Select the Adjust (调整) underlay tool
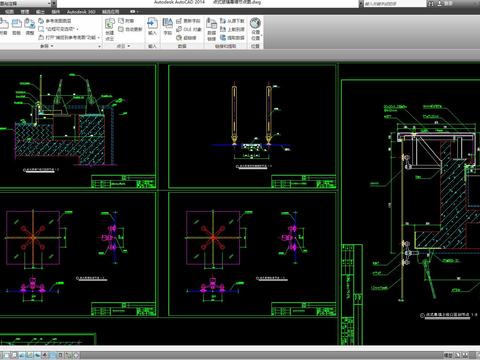This screenshot has width=480, height=360. coord(30,27)
